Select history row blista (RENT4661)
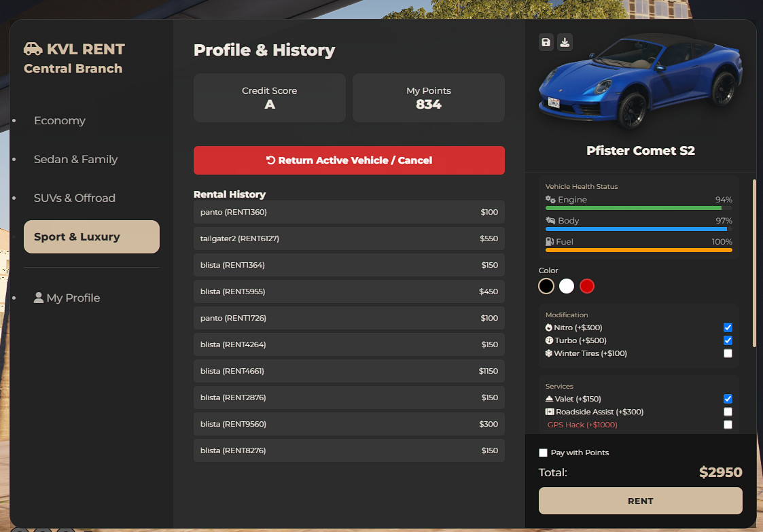The image size is (763, 532). click(349, 371)
